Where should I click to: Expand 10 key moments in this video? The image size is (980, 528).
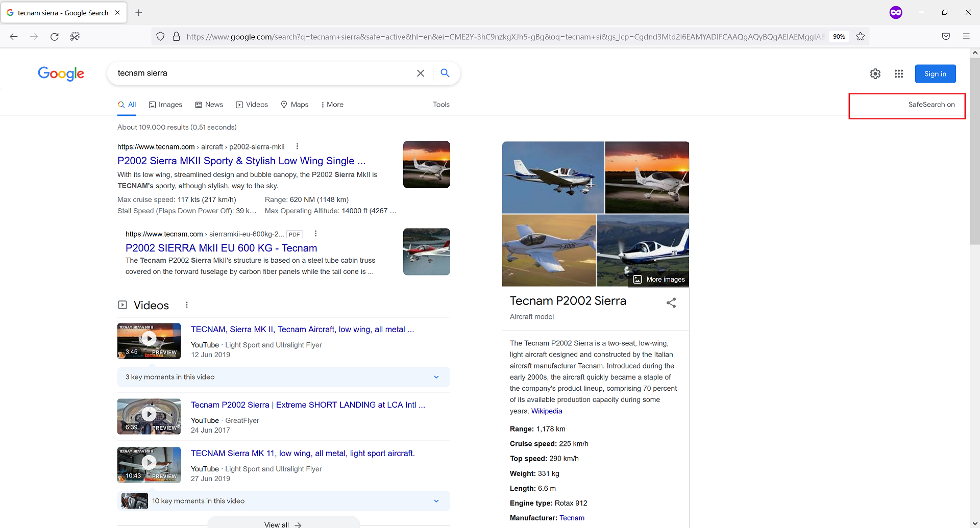click(x=284, y=501)
